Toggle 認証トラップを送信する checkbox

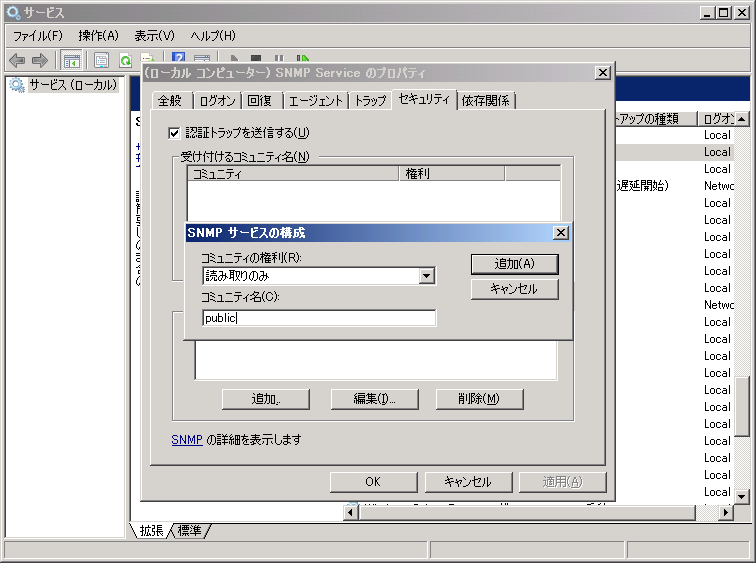174,133
